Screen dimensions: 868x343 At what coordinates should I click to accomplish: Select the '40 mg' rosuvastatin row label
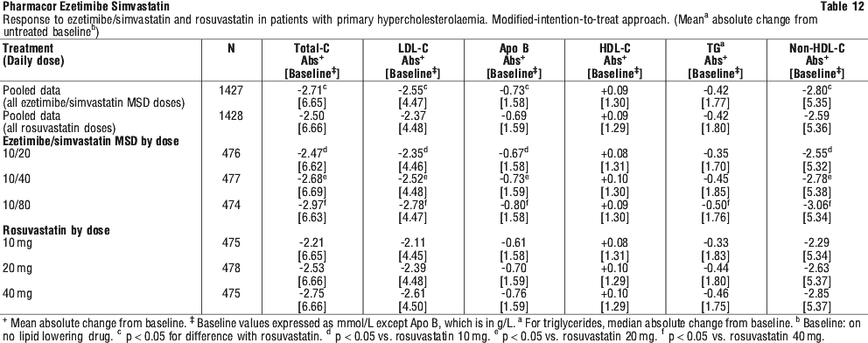17,294
